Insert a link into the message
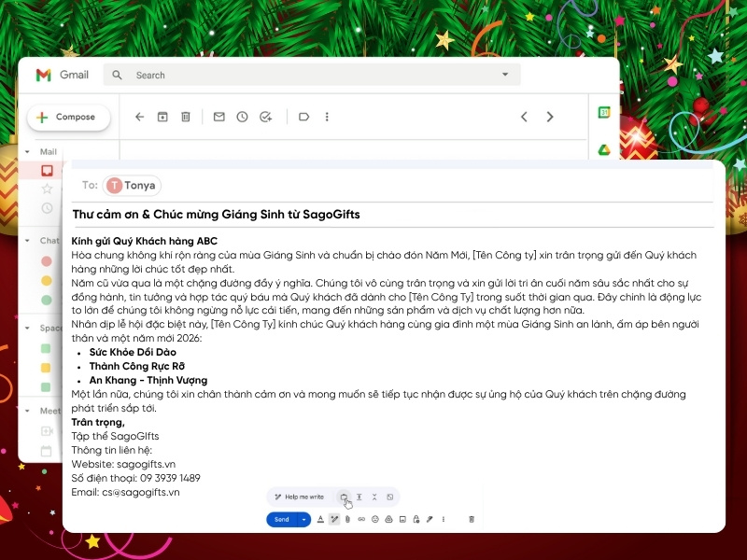The height and width of the screenshot is (560, 747). [360, 519]
